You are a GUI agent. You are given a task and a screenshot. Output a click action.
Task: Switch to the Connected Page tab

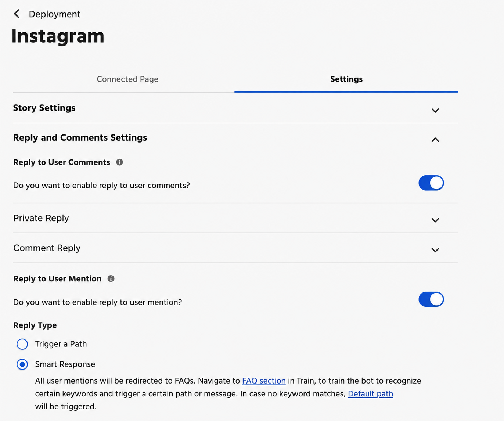click(x=127, y=79)
